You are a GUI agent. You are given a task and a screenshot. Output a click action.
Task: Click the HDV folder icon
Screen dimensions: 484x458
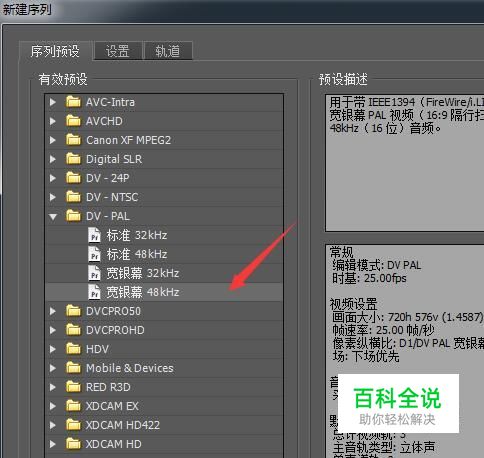tap(73, 348)
